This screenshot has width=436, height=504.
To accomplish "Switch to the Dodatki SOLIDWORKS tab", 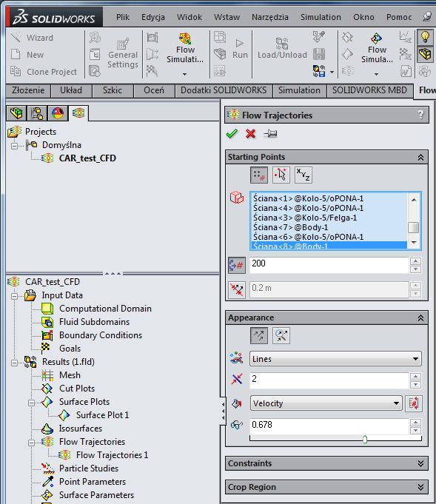I will [x=224, y=90].
